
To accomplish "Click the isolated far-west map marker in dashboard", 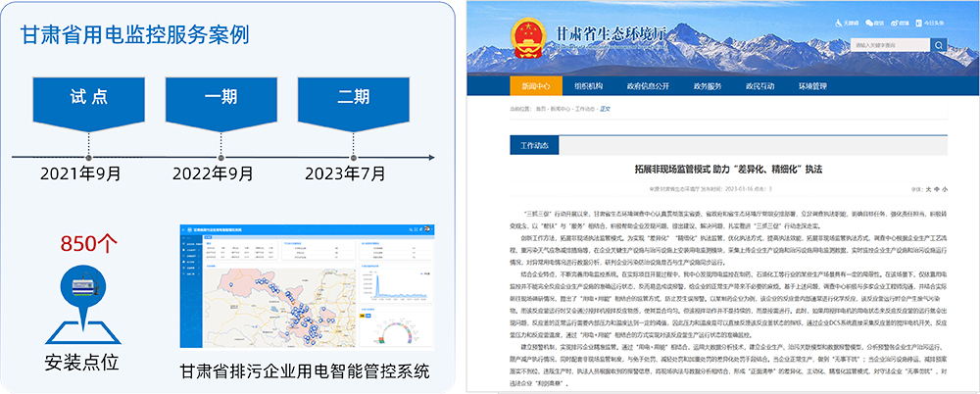I will tap(231, 284).
